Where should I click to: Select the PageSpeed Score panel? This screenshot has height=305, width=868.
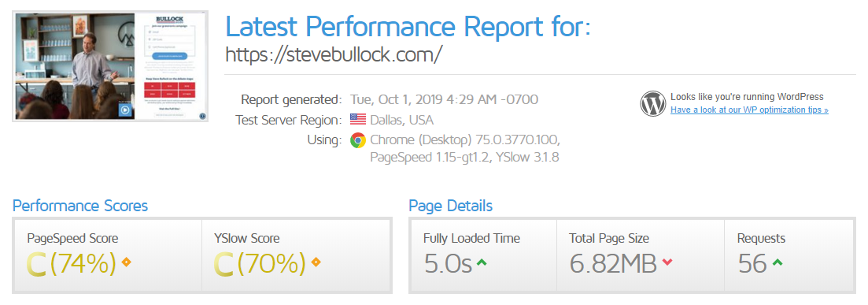pyautogui.click(x=108, y=255)
